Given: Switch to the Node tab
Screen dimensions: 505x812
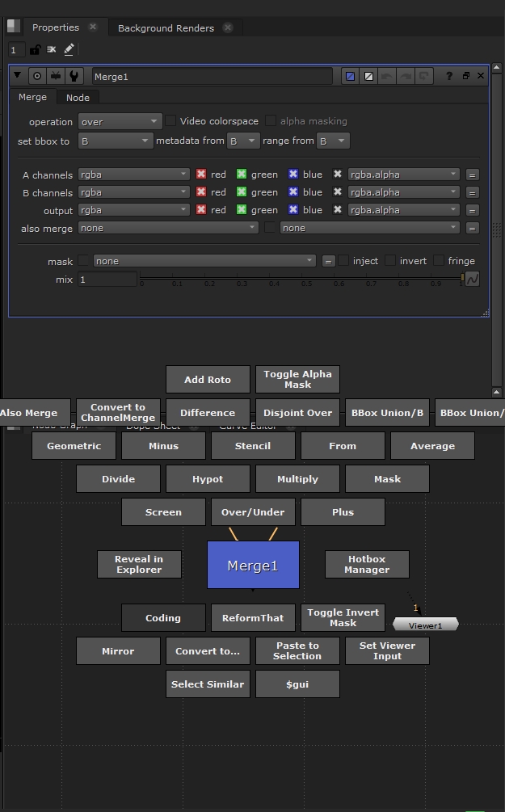Looking at the screenshot, I should (x=78, y=98).
